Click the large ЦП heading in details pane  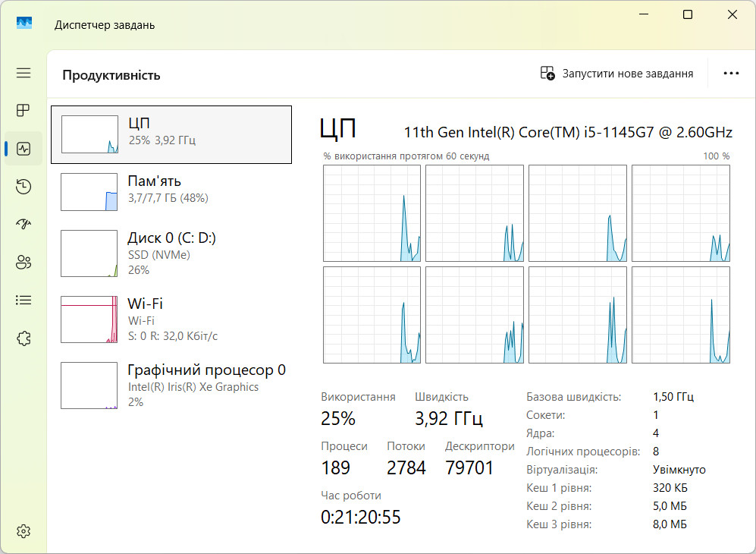338,129
